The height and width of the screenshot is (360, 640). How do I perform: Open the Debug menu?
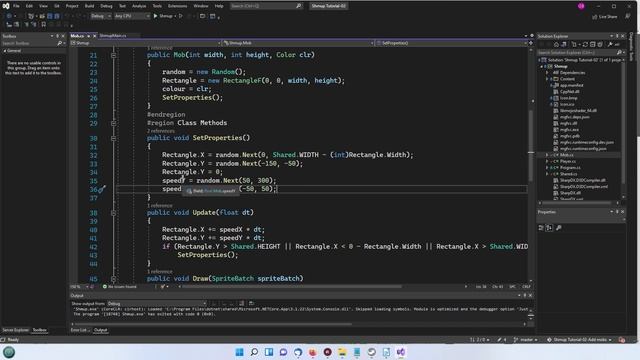(106, 6)
